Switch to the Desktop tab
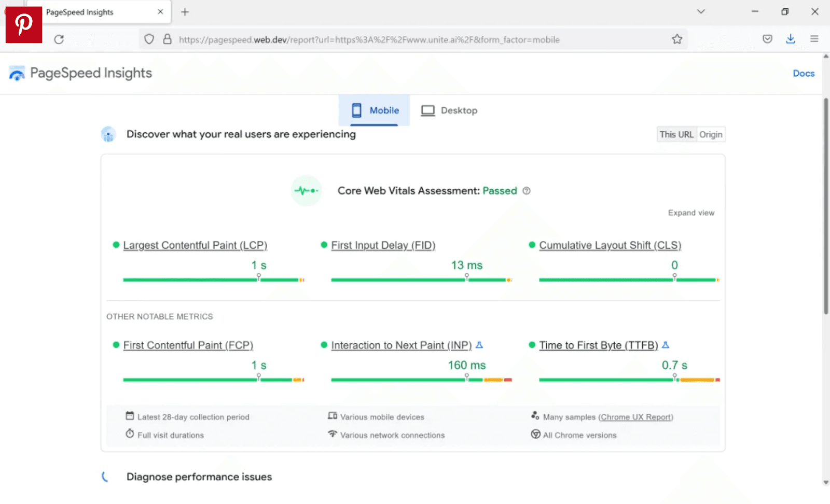This screenshot has height=504, width=830. click(449, 110)
